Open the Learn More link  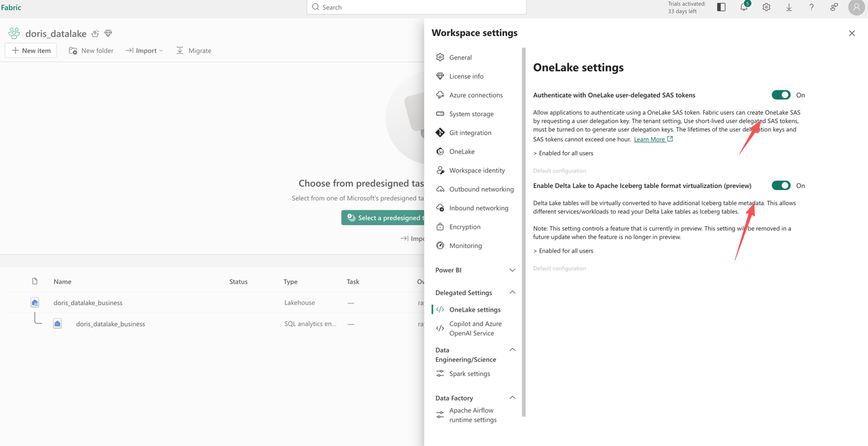click(650, 138)
